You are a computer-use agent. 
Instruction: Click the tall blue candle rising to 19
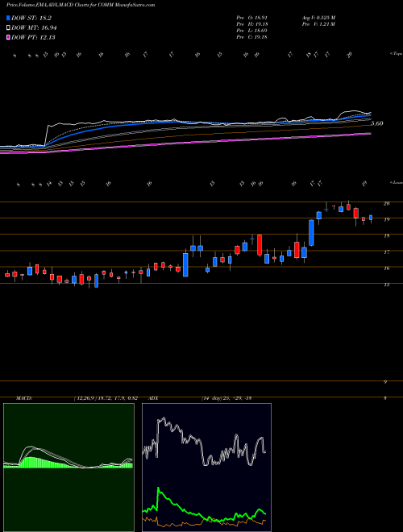311,232
